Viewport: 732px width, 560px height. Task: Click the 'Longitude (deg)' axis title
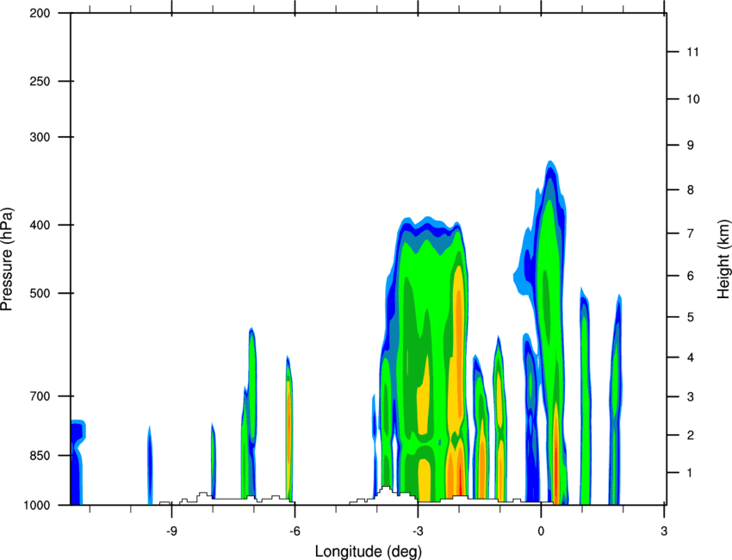pyautogui.click(x=369, y=551)
